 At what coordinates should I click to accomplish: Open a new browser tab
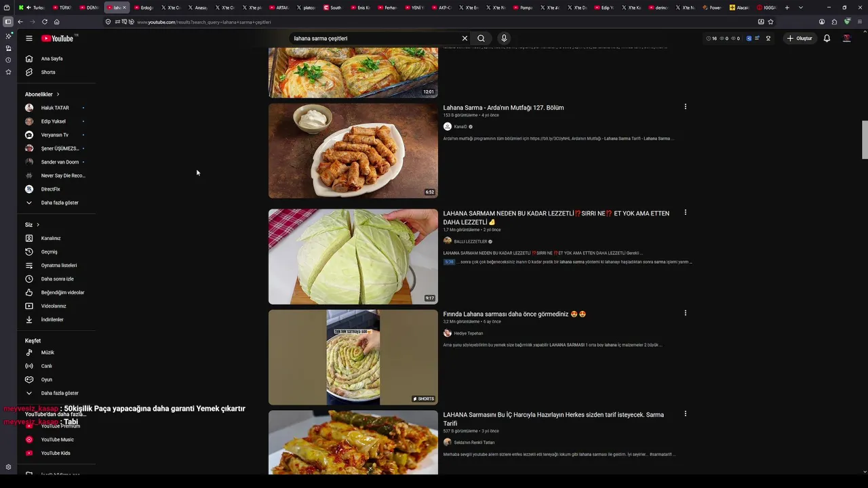pyautogui.click(x=787, y=7)
